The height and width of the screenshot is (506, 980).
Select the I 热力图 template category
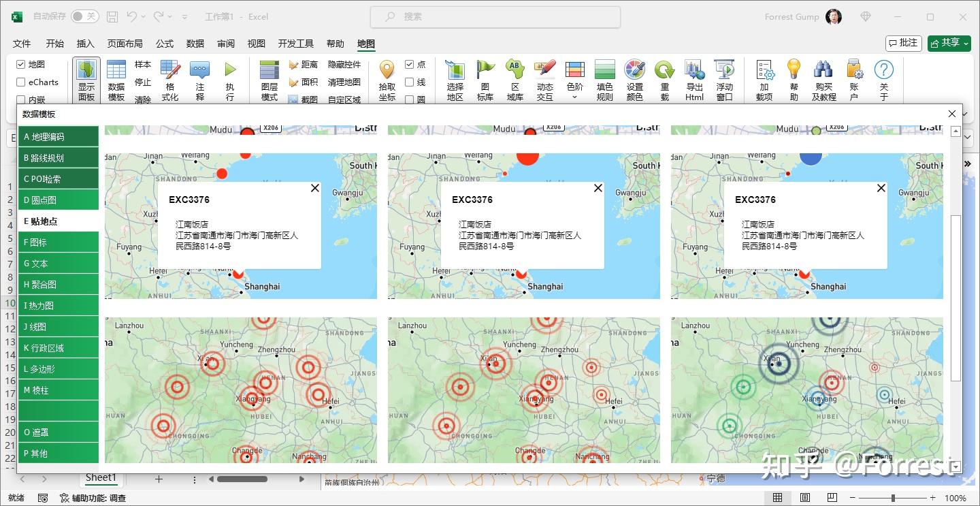click(59, 305)
